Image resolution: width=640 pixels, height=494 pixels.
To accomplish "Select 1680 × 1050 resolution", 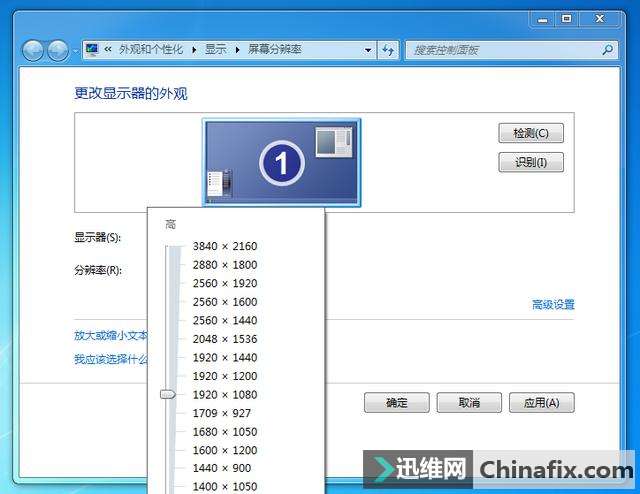I will (225, 432).
